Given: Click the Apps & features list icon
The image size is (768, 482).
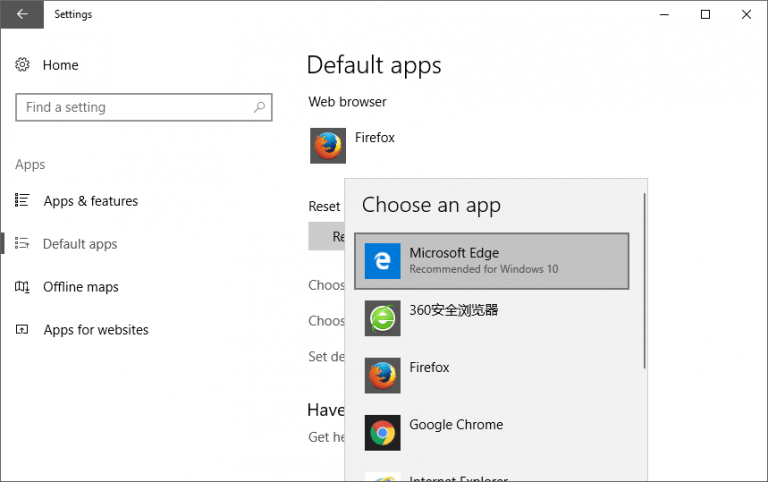Looking at the screenshot, I should pos(23,201).
